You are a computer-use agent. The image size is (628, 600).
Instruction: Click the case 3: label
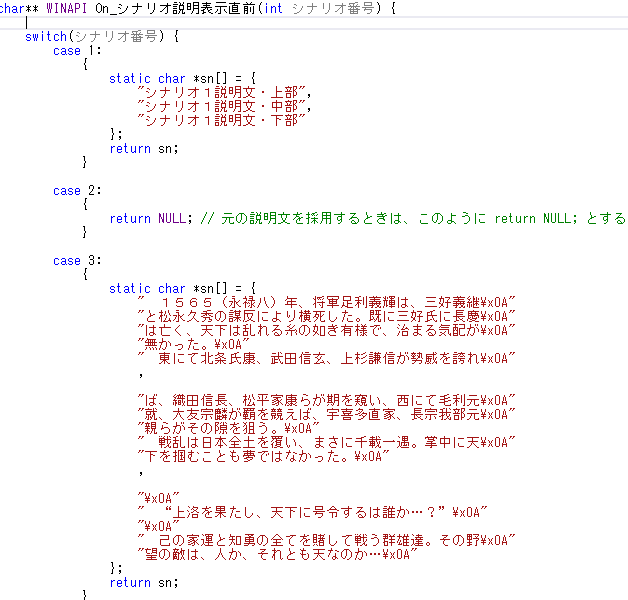tap(70, 260)
